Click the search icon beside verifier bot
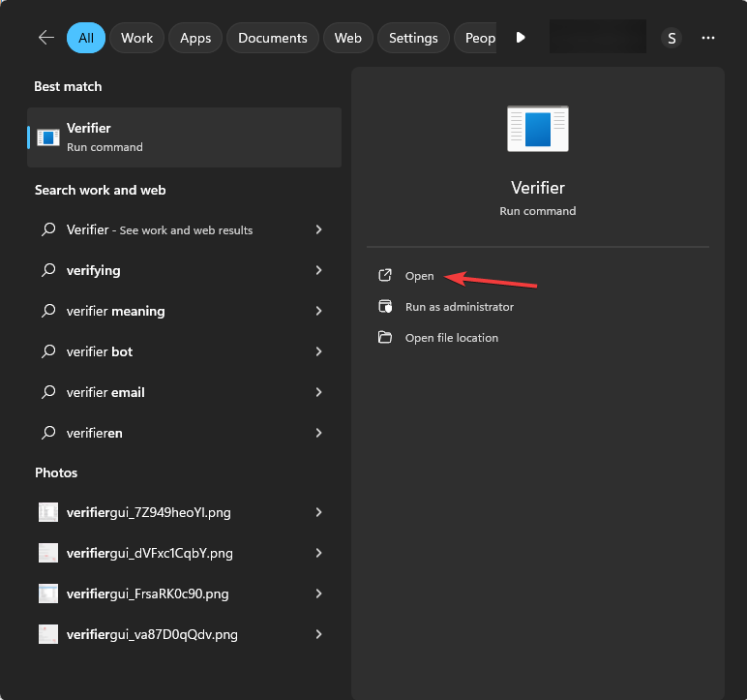 coord(48,352)
